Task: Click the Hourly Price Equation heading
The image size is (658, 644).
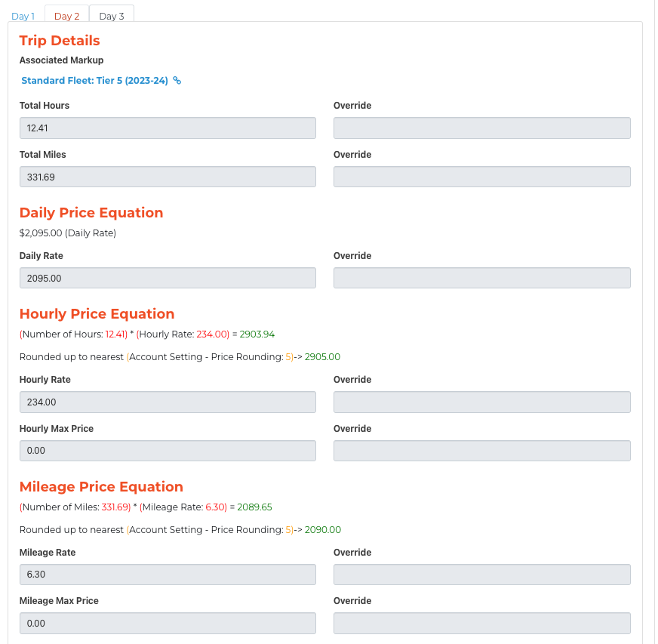Action: click(x=97, y=314)
